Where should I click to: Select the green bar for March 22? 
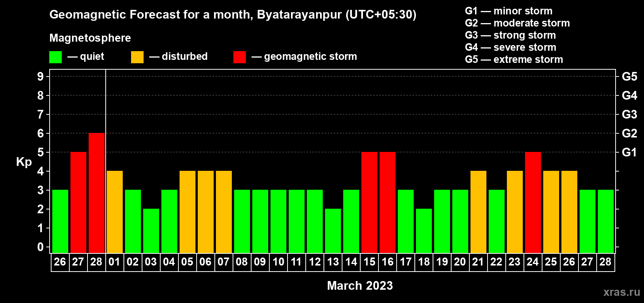(497, 221)
